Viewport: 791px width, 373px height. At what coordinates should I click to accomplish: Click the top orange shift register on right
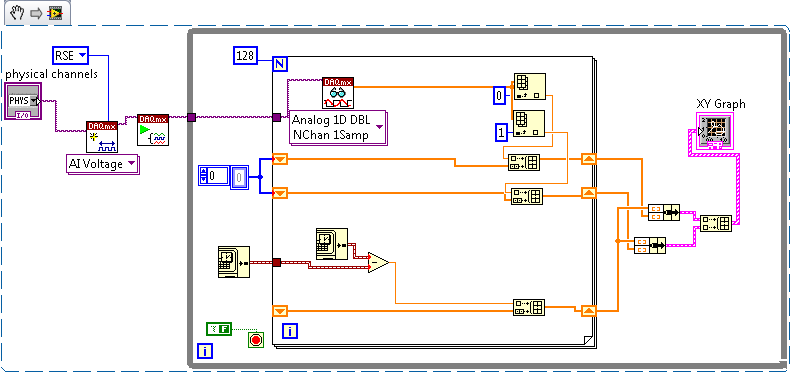pyautogui.click(x=588, y=159)
